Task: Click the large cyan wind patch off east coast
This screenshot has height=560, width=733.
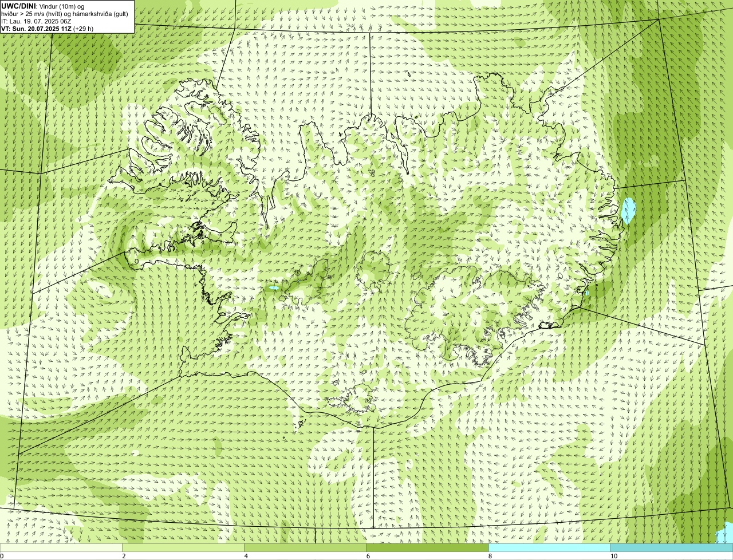Action: [x=629, y=211]
